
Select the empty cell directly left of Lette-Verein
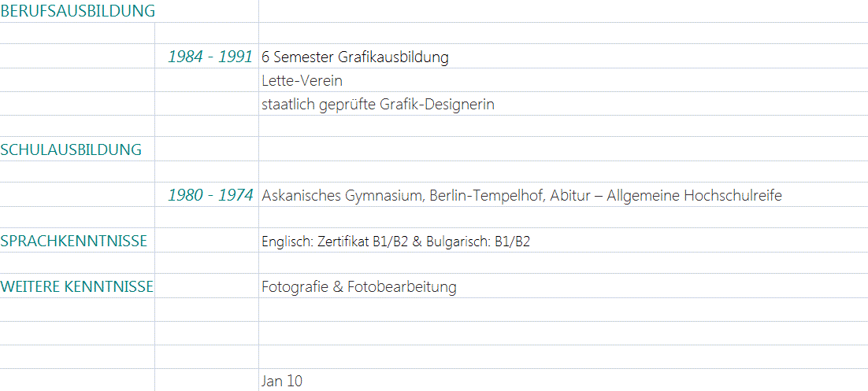(x=206, y=80)
